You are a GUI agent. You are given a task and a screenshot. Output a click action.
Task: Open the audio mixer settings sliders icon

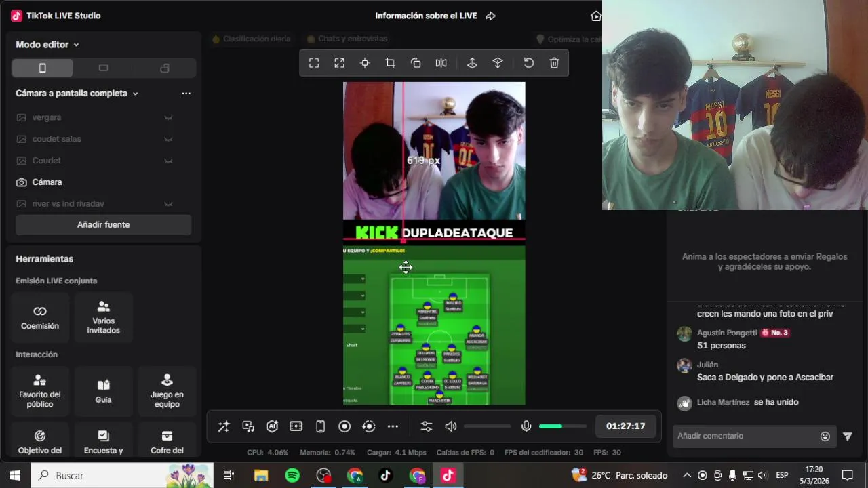(426, 426)
